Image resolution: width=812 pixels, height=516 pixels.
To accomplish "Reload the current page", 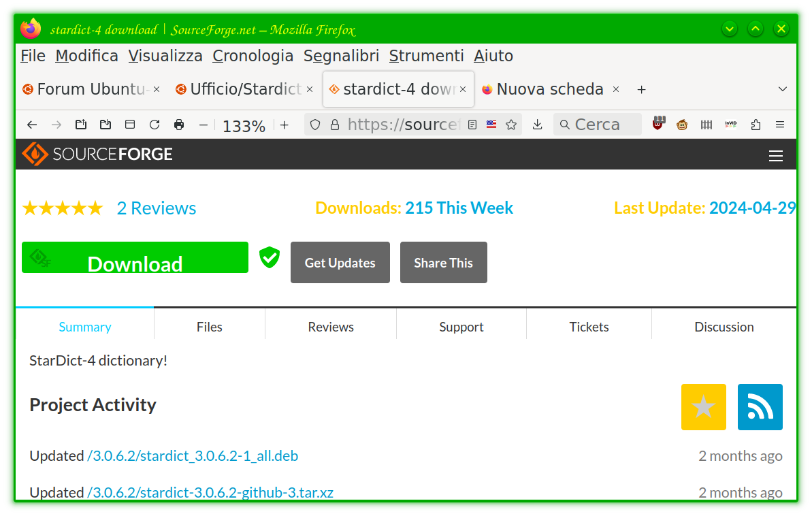I will click(155, 125).
